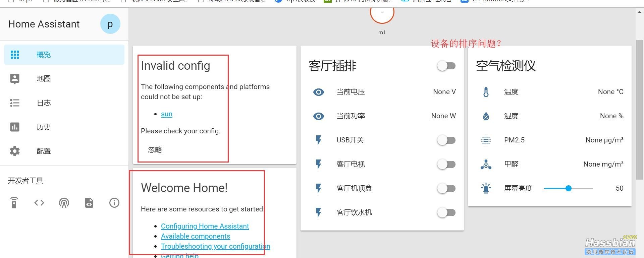Click the 客厅饮水机 flash icon
The width and height of the screenshot is (644, 258).
pyautogui.click(x=319, y=213)
